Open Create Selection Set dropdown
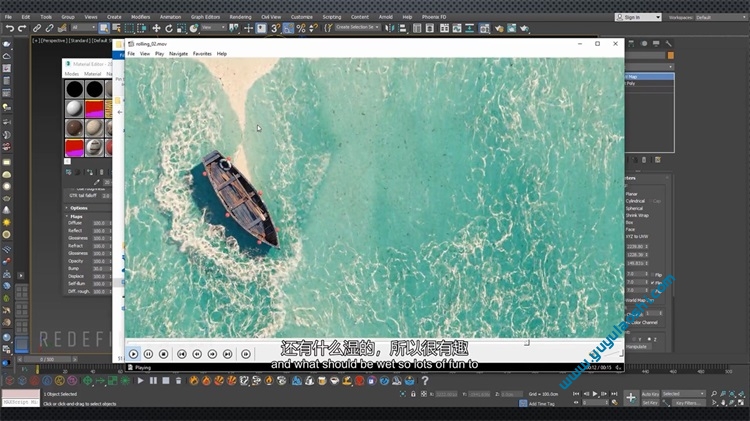750x421 pixels. point(358,27)
